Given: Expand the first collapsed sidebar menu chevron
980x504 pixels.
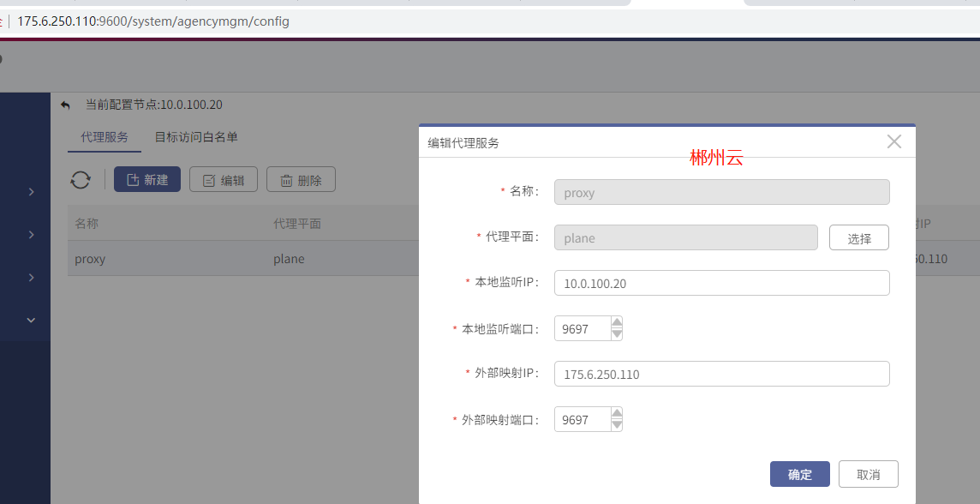Looking at the screenshot, I should [31, 191].
